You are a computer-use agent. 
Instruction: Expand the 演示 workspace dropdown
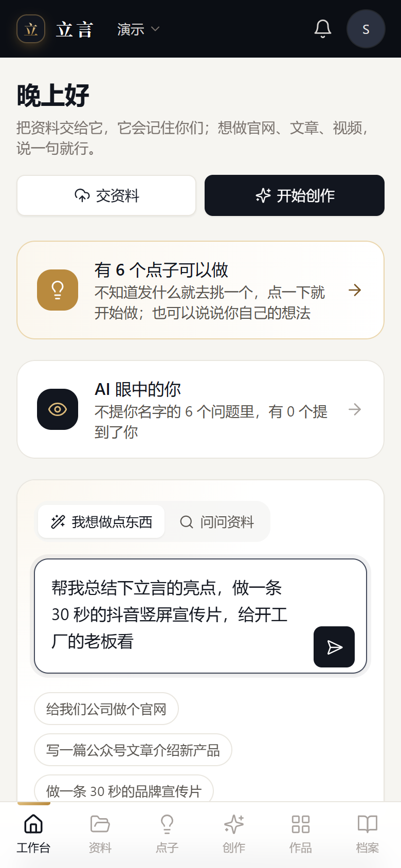pyautogui.click(x=138, y=29)
